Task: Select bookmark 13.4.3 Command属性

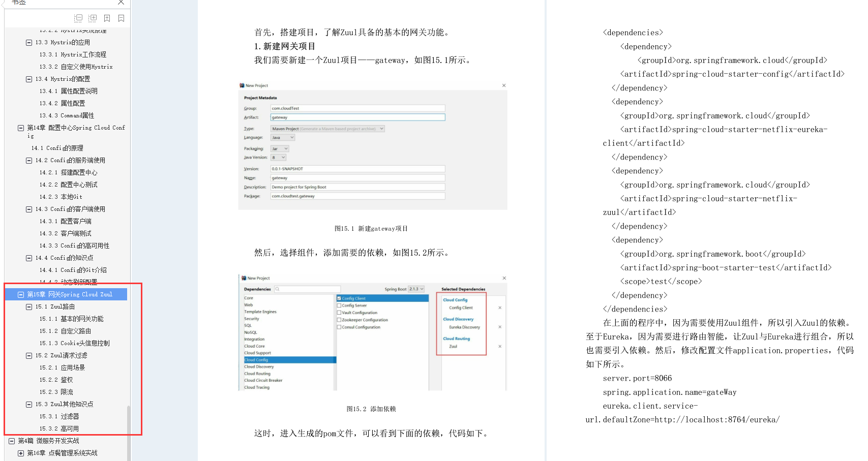Action: click(67, 115)
